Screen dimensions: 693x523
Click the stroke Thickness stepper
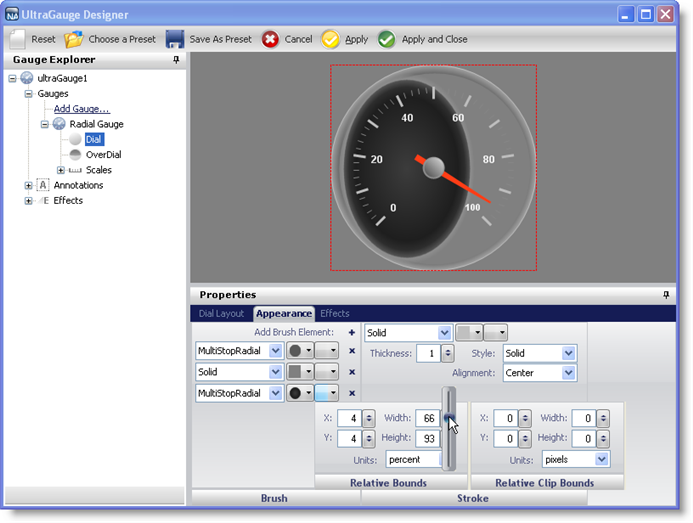pyautogui.click(x=448, y=353)
